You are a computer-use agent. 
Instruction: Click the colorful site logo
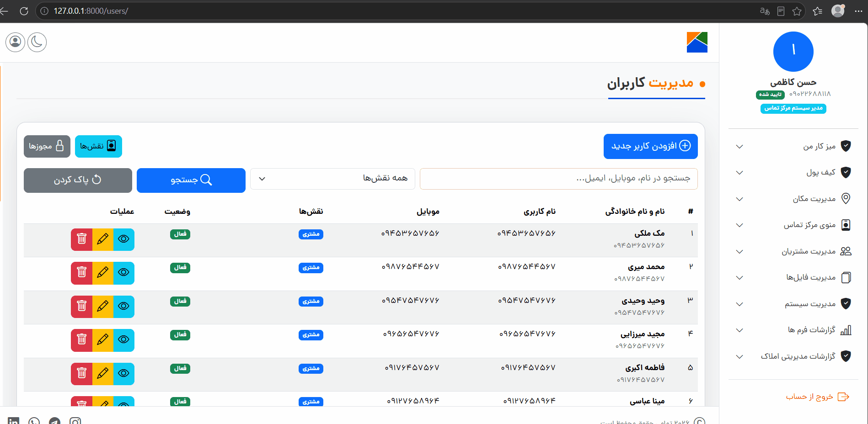(x=697, y=42)
